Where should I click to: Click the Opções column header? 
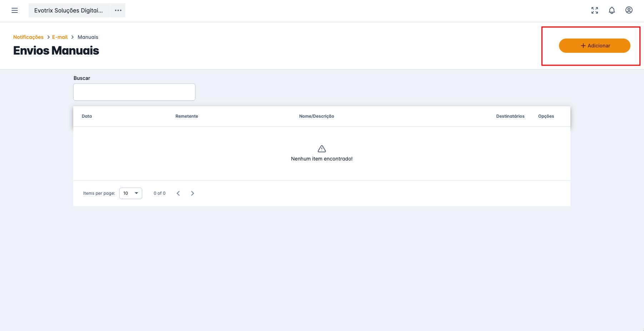(x=546, y=116)
